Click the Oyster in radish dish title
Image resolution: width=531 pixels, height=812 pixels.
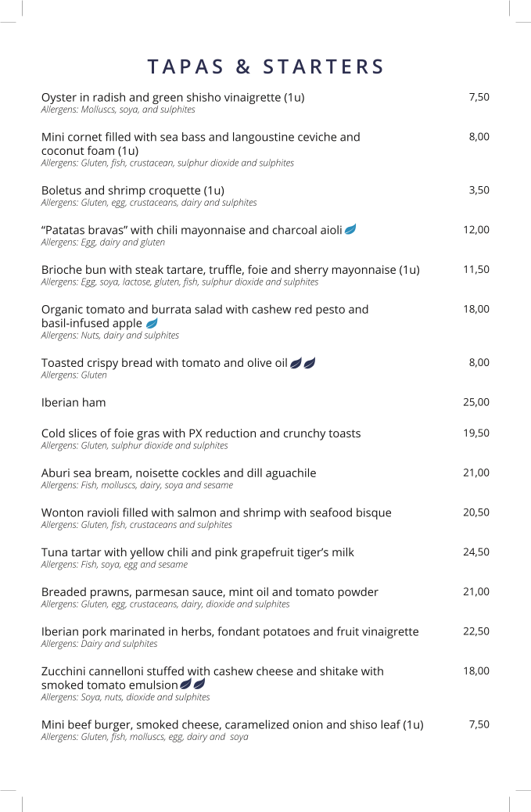pyautogui.click(x=173, y=98)
